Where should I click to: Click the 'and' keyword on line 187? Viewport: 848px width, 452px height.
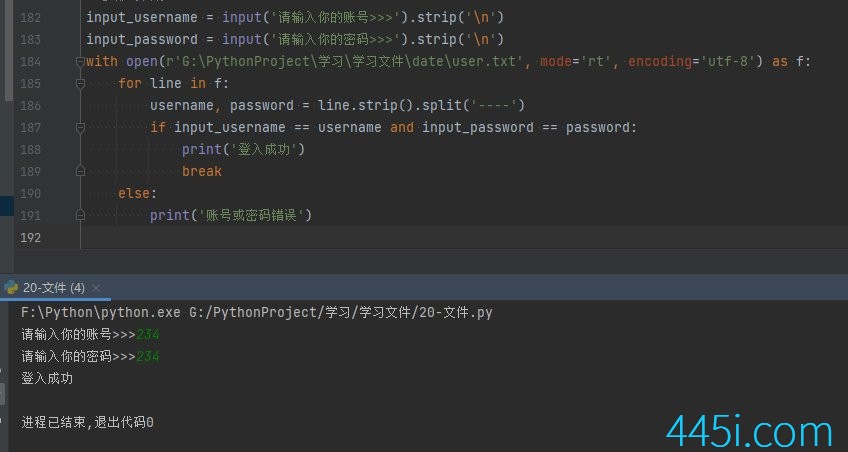tap(402, 128)
